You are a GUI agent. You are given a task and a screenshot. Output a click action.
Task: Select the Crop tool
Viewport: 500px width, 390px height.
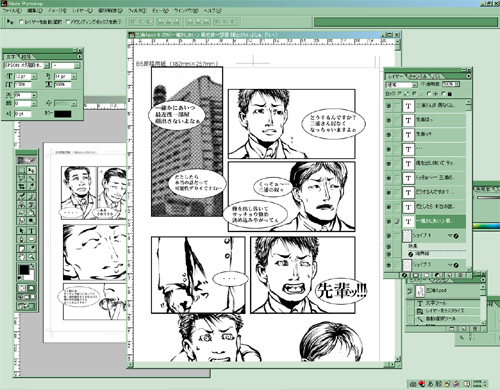pyautogui.click(x=22, y=186)
